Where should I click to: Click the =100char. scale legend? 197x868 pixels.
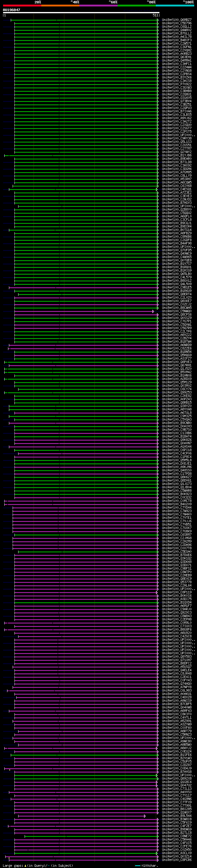click(x=147, y=865)
